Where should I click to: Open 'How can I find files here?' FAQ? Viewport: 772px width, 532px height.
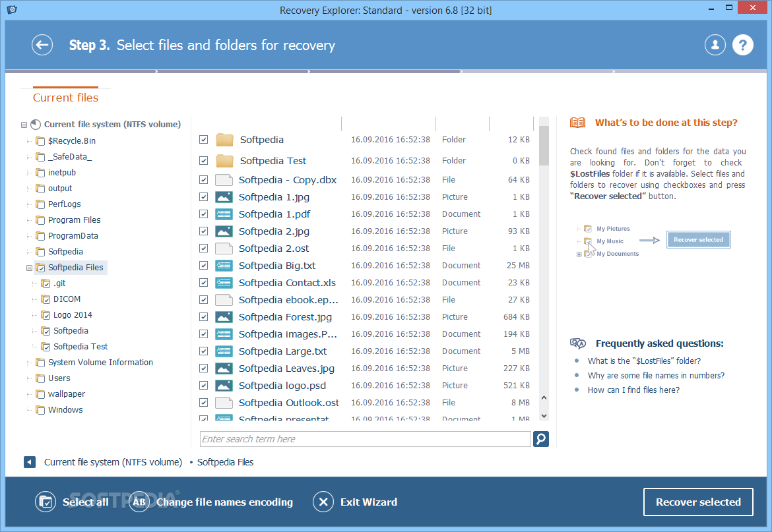tap(633, 390)
